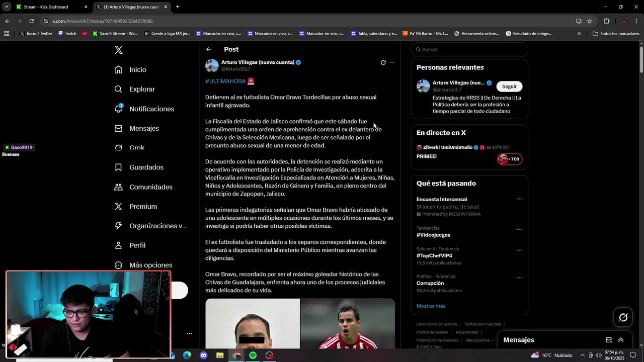
Task: Open Notificaciones with the bell icon
Action: tap(144, 109)
